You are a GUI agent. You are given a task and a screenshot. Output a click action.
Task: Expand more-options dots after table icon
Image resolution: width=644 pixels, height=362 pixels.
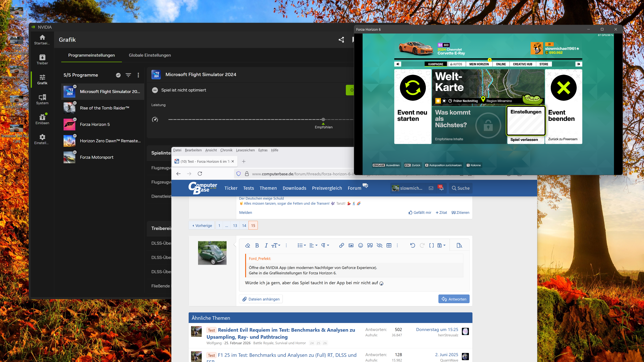pyautogui.click(x=397, y=245)
